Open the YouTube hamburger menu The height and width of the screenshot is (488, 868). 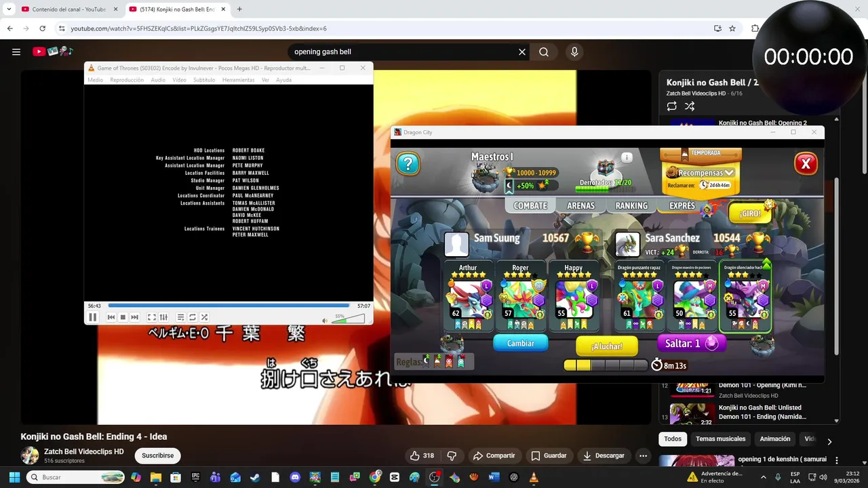pos(16,52)
